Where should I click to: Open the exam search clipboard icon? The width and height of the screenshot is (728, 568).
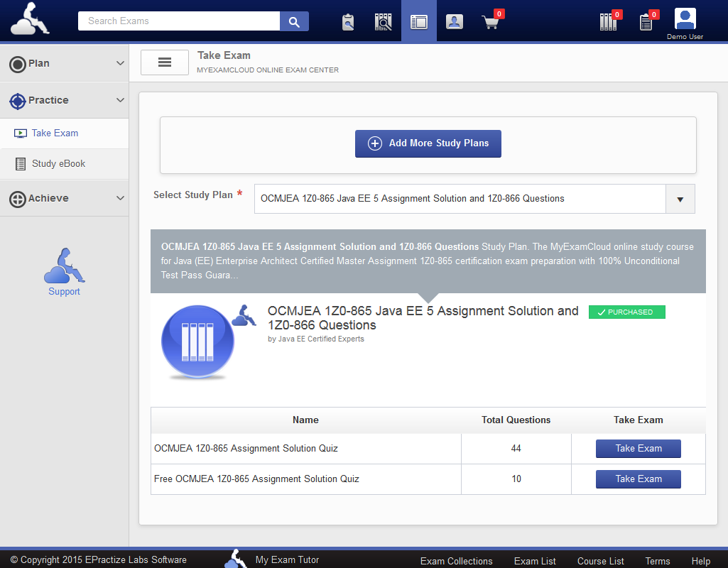click(348, 22)
